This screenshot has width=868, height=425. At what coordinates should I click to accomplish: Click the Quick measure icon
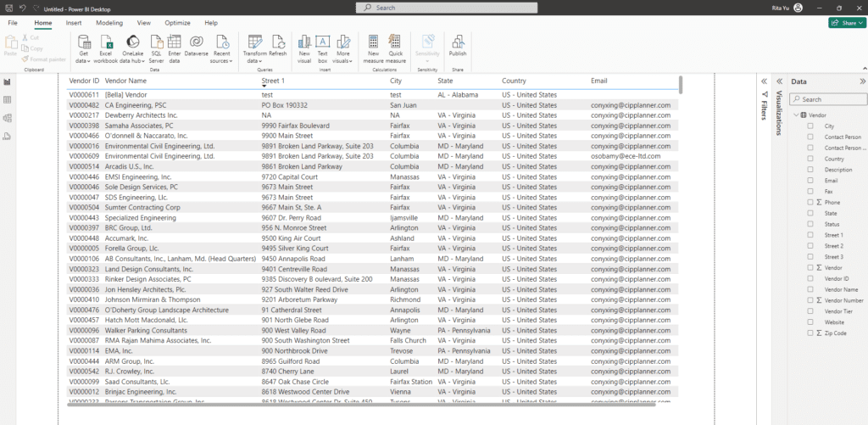pos(396,42)
